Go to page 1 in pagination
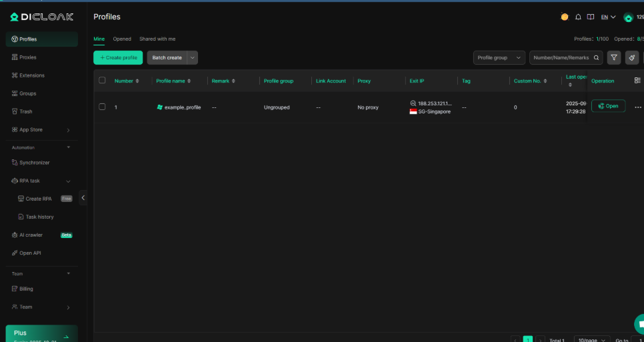The width and height of the screenshot is (644, 342). click(528, 339)
